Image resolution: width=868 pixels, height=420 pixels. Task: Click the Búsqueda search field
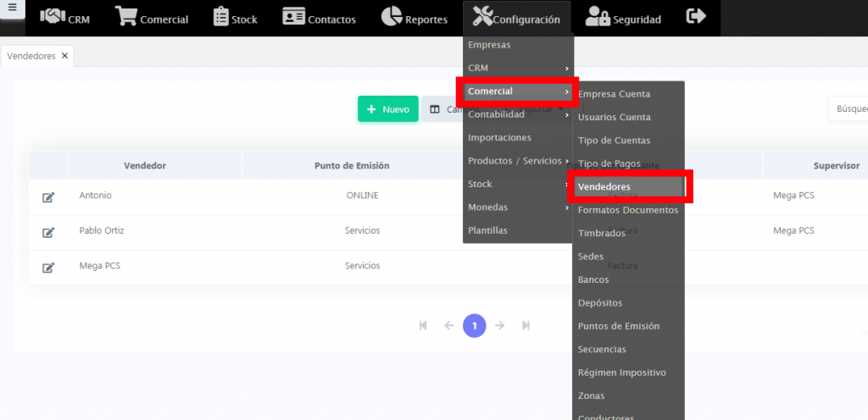[848, 109]
